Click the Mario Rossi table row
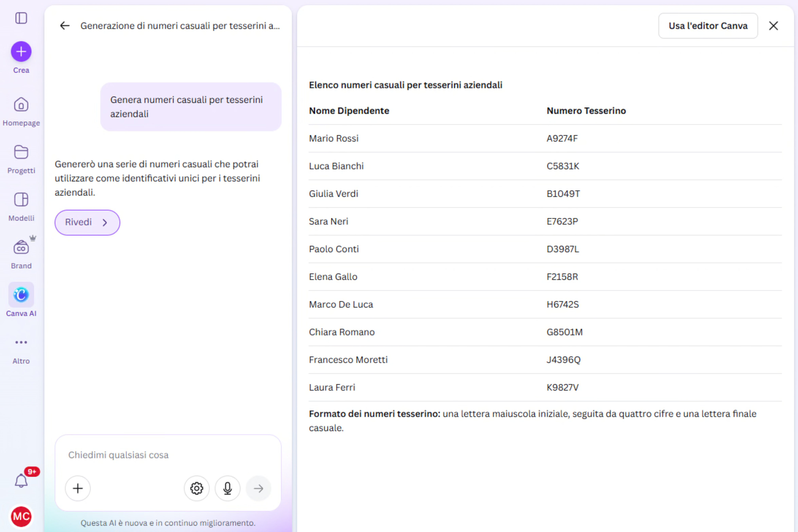This screenshot has width=798, height=532. click(x=545, y=138)
